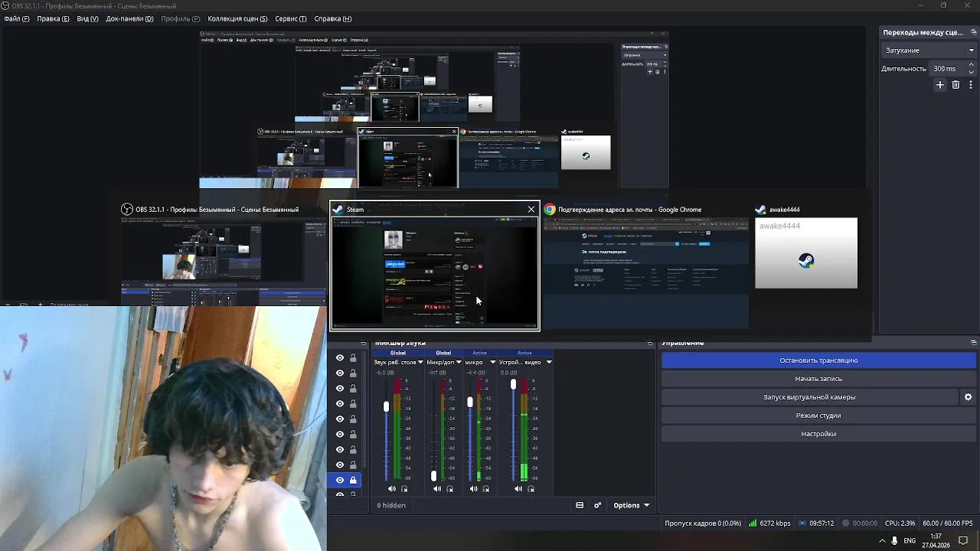Click Steam logo in the Steam switcher title
Image resolution: width=980 pixels, height=551 pixels.
338,210
